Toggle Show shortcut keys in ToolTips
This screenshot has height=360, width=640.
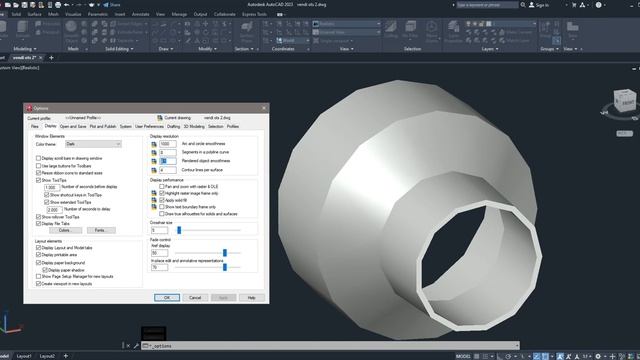pos(47,195)
